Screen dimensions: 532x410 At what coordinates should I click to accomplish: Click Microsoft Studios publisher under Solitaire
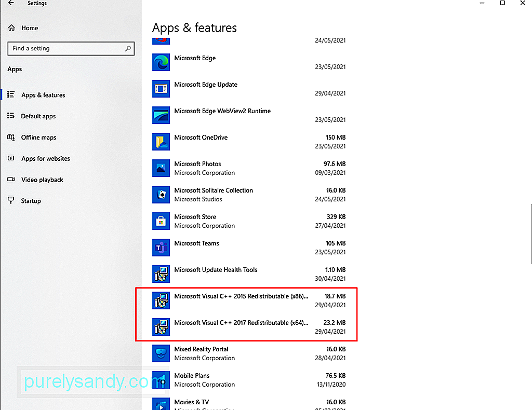click(198, 199)
